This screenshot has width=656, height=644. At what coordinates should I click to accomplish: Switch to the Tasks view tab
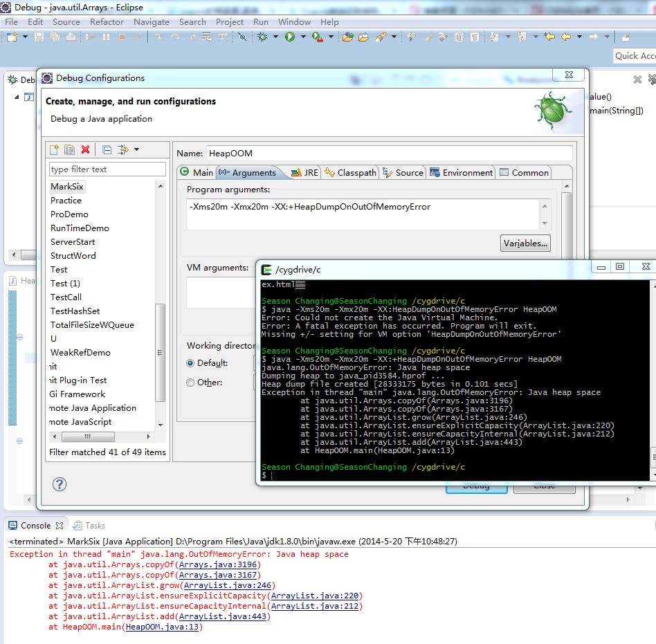[89, 525]
